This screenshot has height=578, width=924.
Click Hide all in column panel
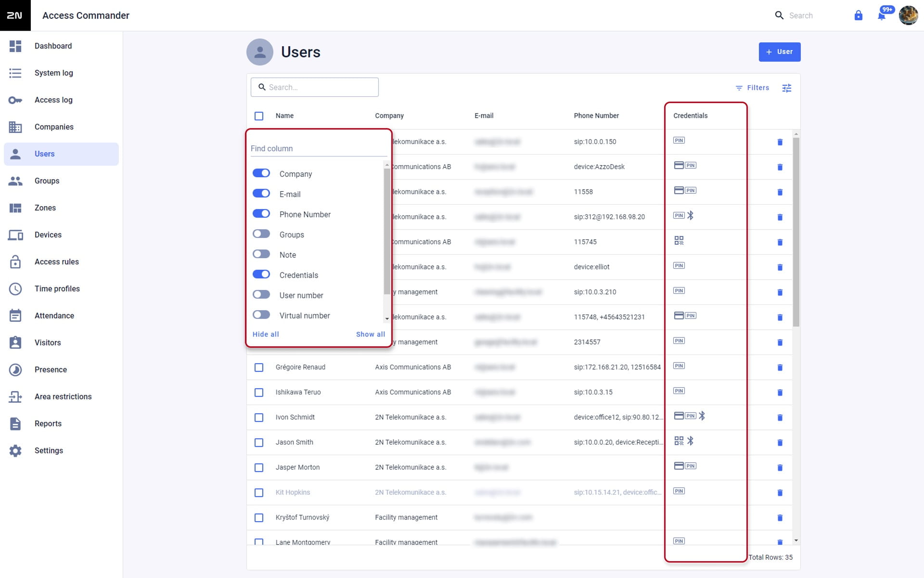266,334
